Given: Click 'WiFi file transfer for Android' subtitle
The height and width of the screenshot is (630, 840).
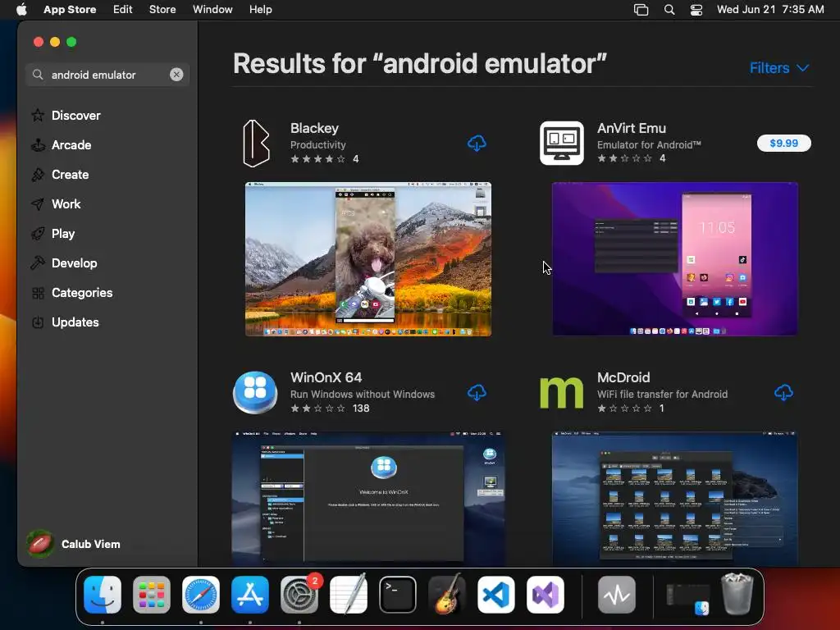Looking at the screenshot, I should click(x=662, y=394).
